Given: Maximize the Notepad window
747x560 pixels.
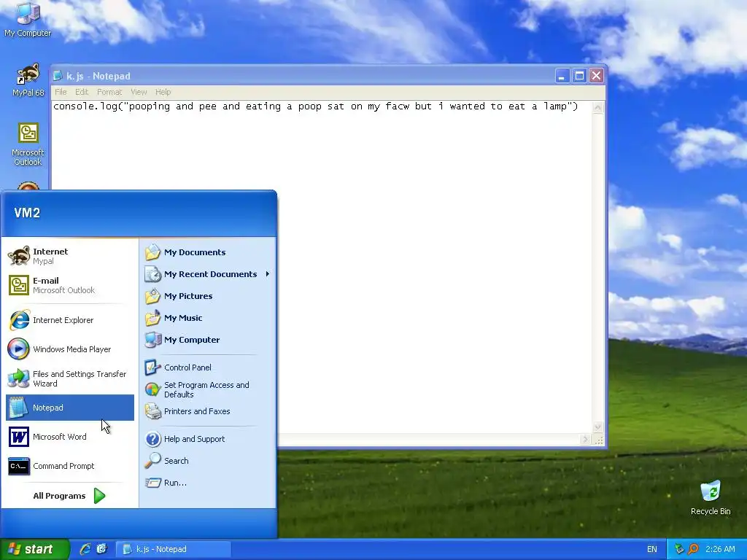Looking at the screenshot, I should [x=579, y=76].
